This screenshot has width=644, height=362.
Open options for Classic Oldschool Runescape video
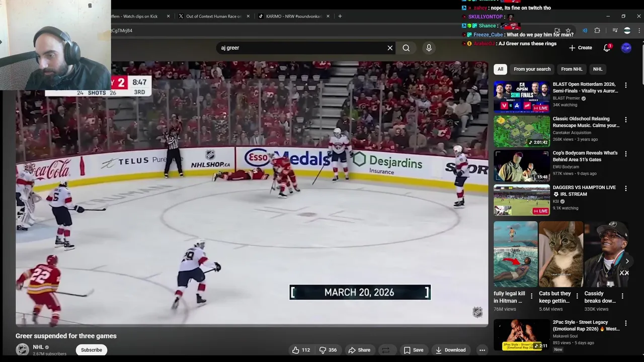click(x=626, y=120)
